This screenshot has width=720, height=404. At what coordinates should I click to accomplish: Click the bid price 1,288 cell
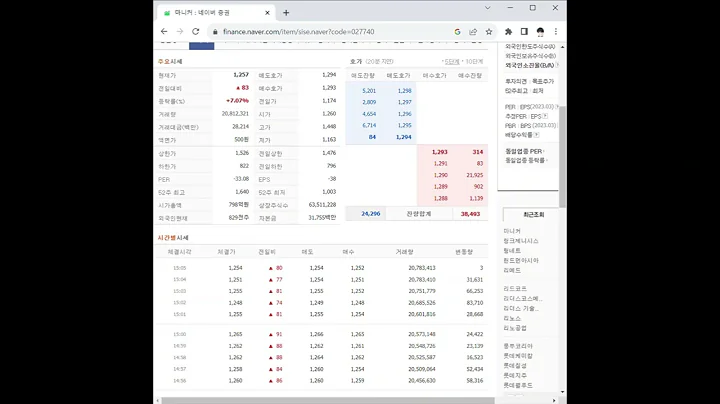[x=440, y=198]
